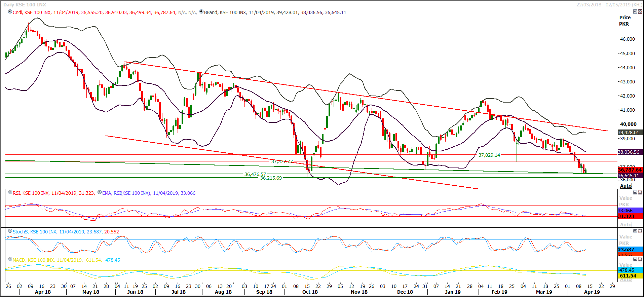This screenshot has width=644, height=297.
Task: Collapse the MACD indicator panel
Action: (635, 259)
